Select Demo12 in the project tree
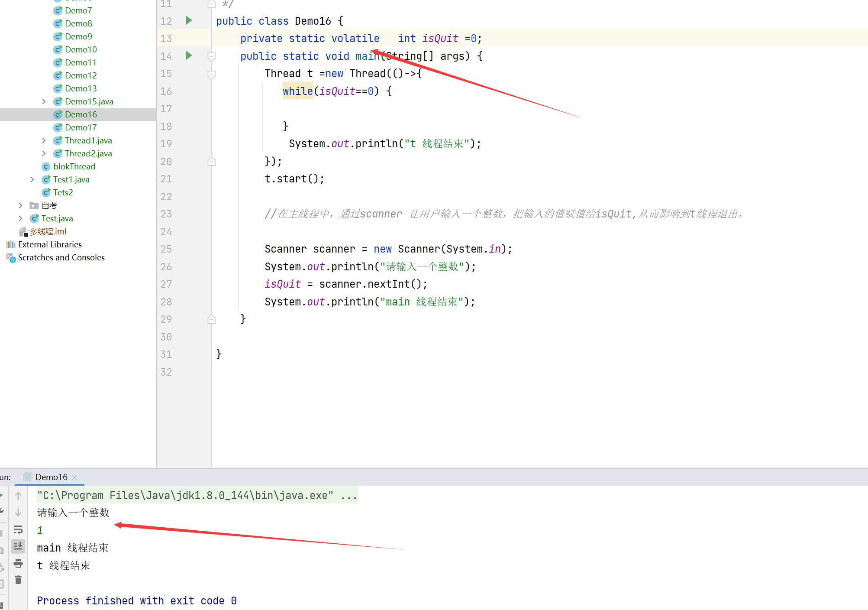 pos(81,75)
